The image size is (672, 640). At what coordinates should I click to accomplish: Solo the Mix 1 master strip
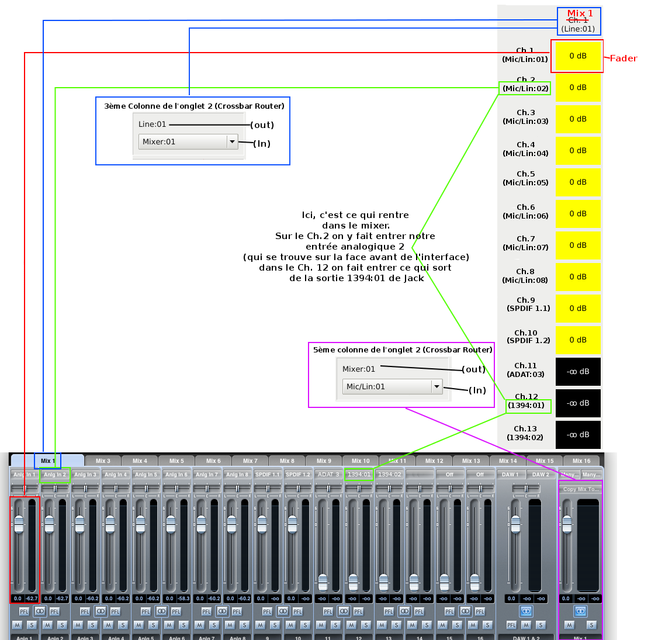click(x=592, y=625)
